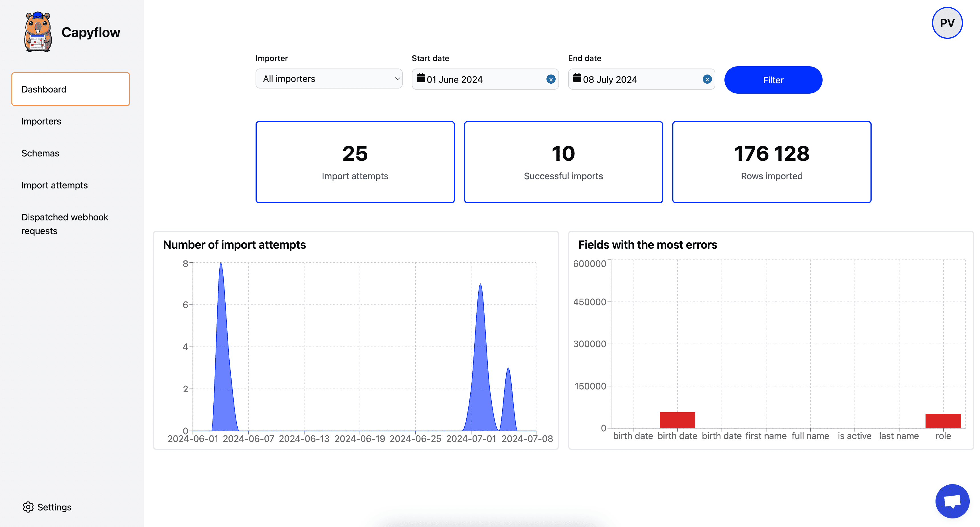980x527 pixels.
Task: Click the Settings gear icon
Action: [28, 507]
